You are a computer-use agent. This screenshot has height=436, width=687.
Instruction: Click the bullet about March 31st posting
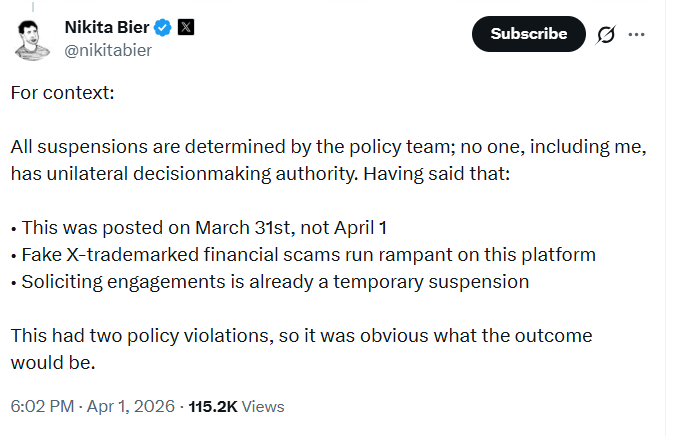196,227
